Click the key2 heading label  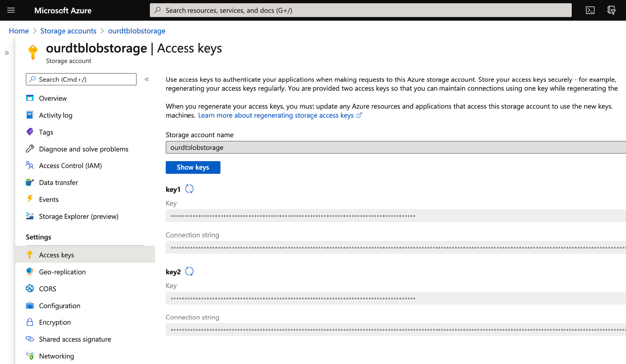(173, 272)
